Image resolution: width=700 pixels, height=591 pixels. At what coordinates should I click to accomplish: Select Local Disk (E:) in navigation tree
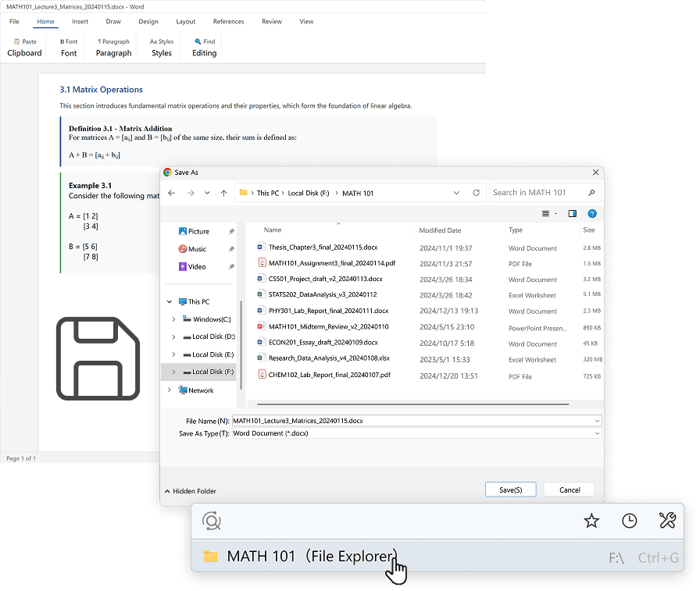tap(209, 354)
